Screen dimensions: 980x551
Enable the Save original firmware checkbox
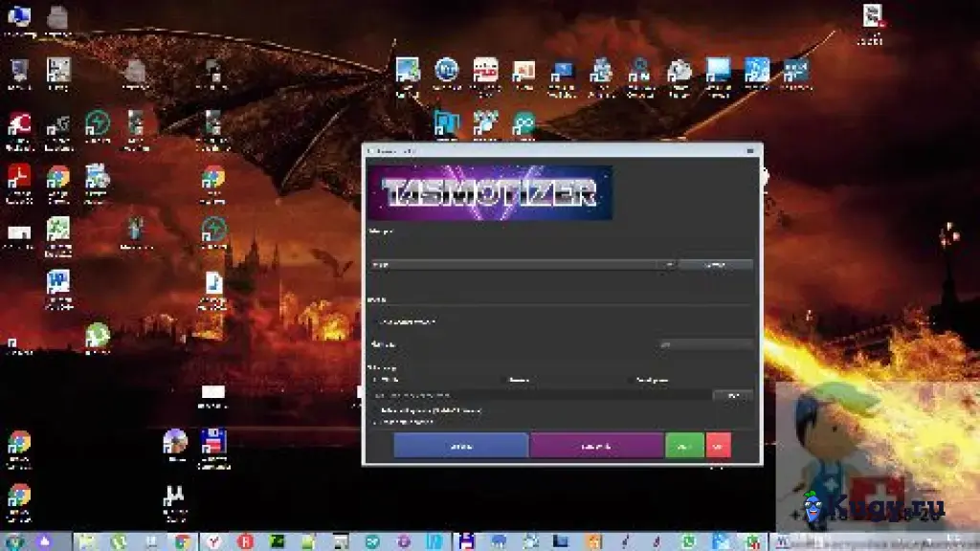tap(376, 321)
